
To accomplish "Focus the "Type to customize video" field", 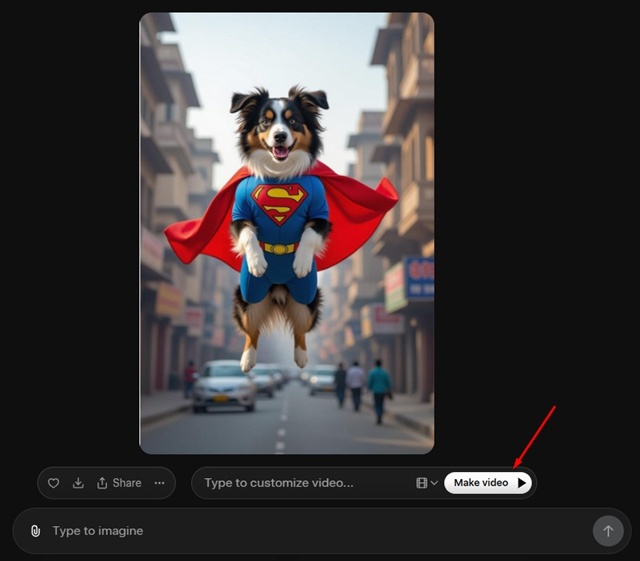I will (300, 483).
